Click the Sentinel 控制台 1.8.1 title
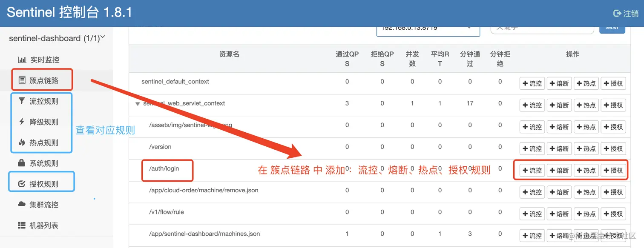The height and width of the screenshot is (248, 644). 69,12
